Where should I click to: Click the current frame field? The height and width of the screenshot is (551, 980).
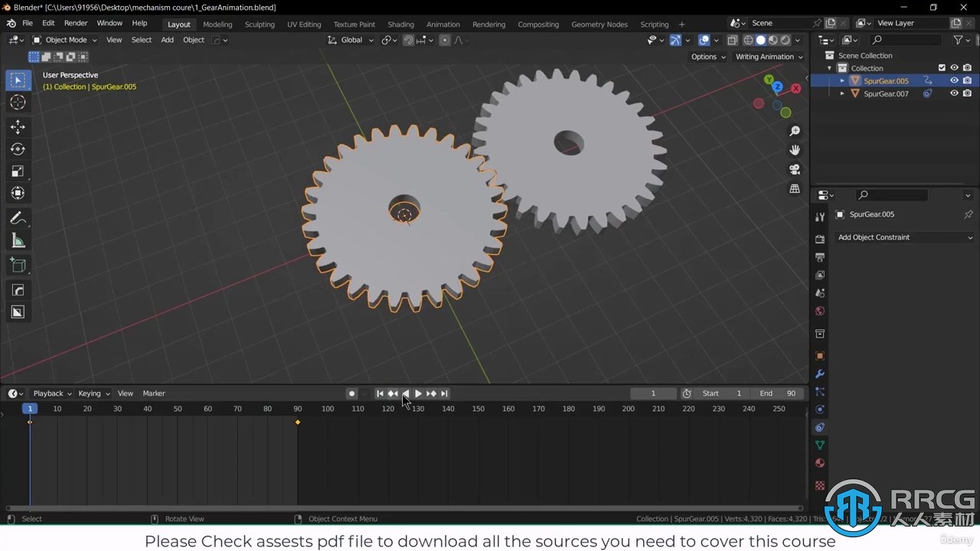[653, 393]
